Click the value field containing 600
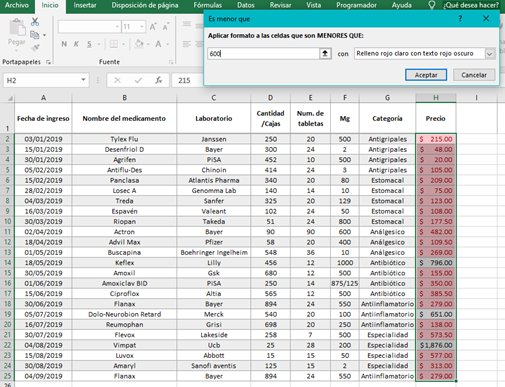 [x=263, y=54]
